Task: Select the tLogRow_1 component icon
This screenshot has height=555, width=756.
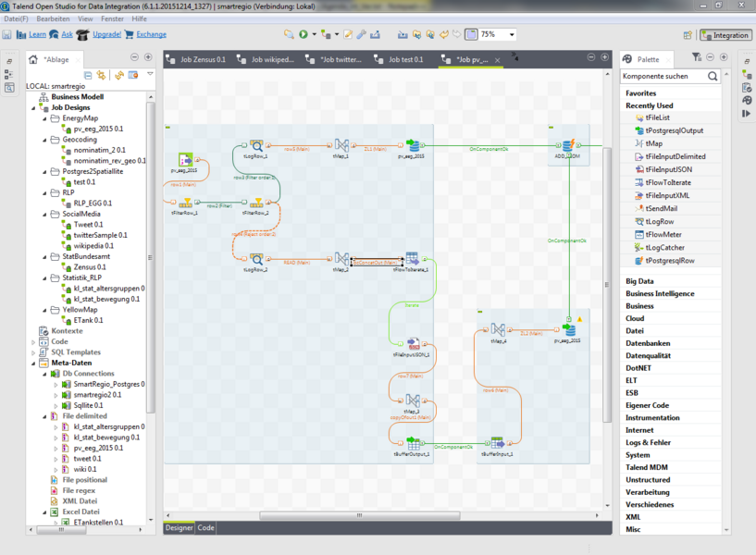Action: pyautogui.click(x=256, y=146)
